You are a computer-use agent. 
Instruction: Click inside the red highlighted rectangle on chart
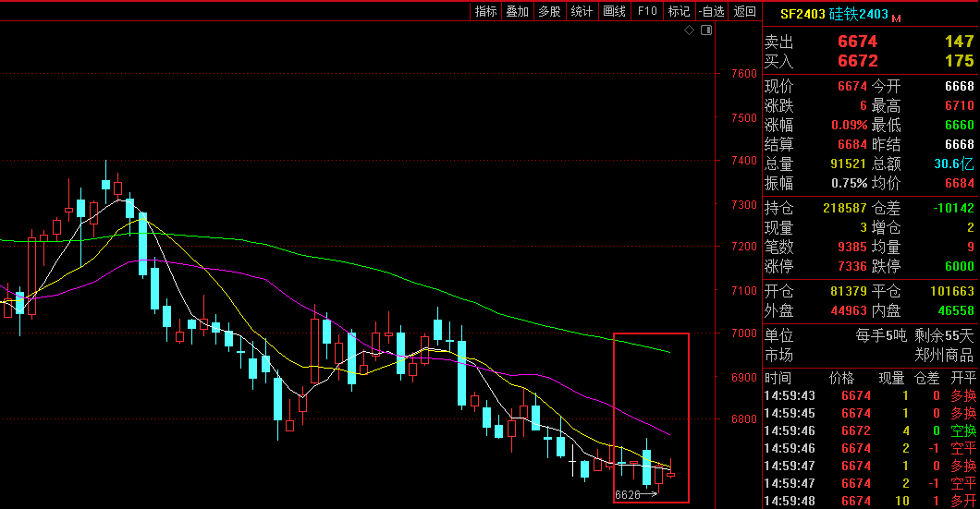651,416
